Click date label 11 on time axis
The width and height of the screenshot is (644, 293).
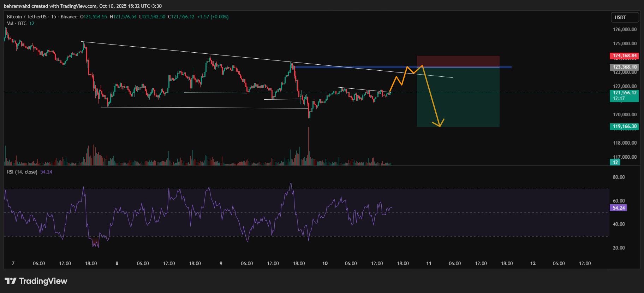(x=429, y=263)
